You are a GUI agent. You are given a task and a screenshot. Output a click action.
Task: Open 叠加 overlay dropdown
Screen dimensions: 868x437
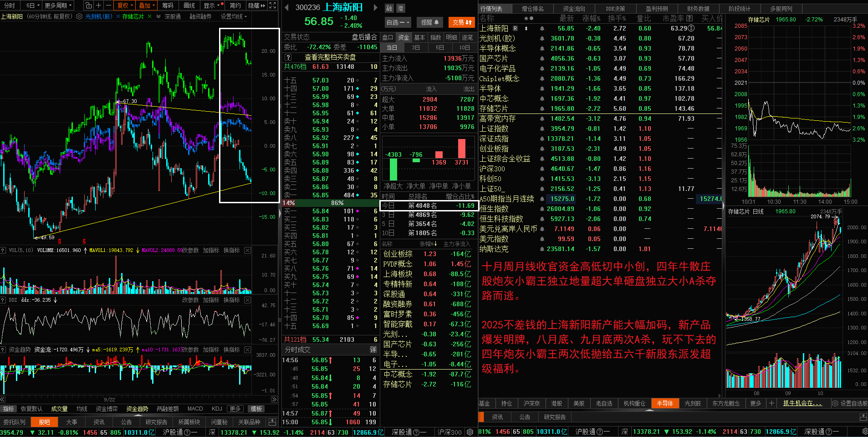[147, 5]
